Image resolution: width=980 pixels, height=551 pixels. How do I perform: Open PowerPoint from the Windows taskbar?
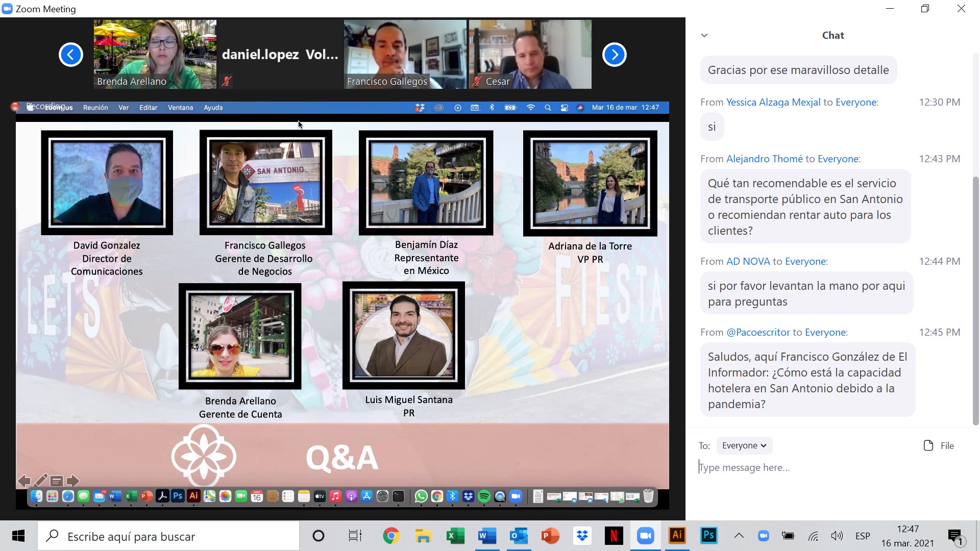tap(550, 536)
